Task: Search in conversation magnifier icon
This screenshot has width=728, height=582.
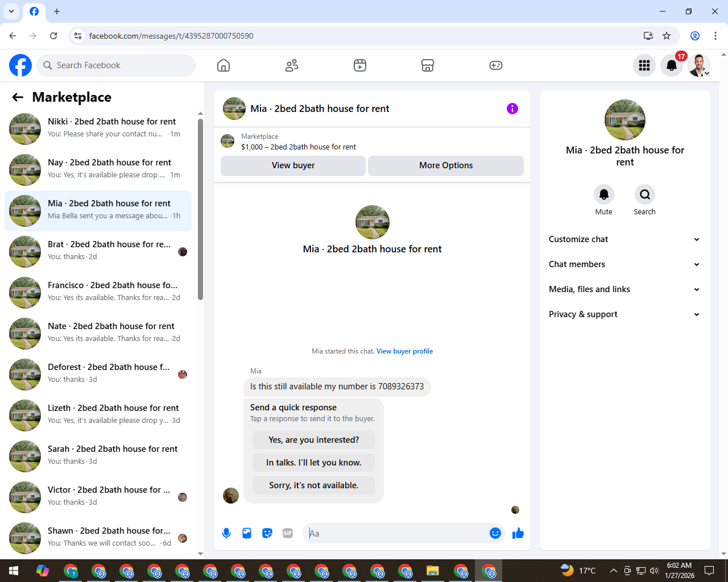Action: pyautogui.click(x=645, y=194)
